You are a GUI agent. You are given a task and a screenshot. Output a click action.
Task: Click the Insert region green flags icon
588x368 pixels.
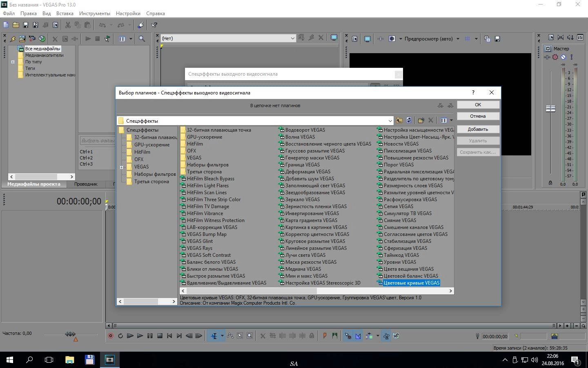pyautogui.click(x=334, y=336)
